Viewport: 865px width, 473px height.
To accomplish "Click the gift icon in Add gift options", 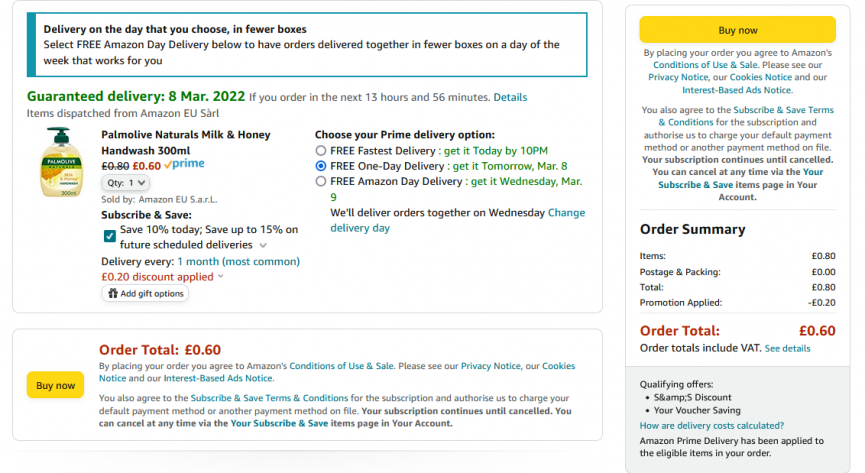I will 113,294.
